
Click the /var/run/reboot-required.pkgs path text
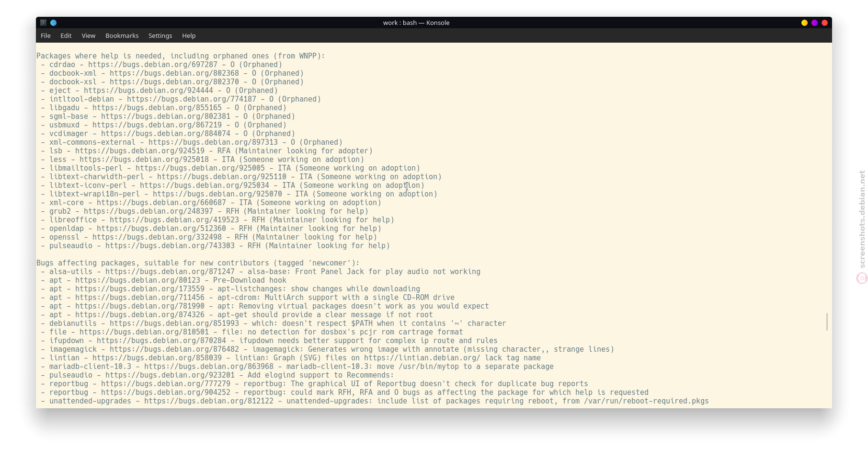[x=646, y=401]
